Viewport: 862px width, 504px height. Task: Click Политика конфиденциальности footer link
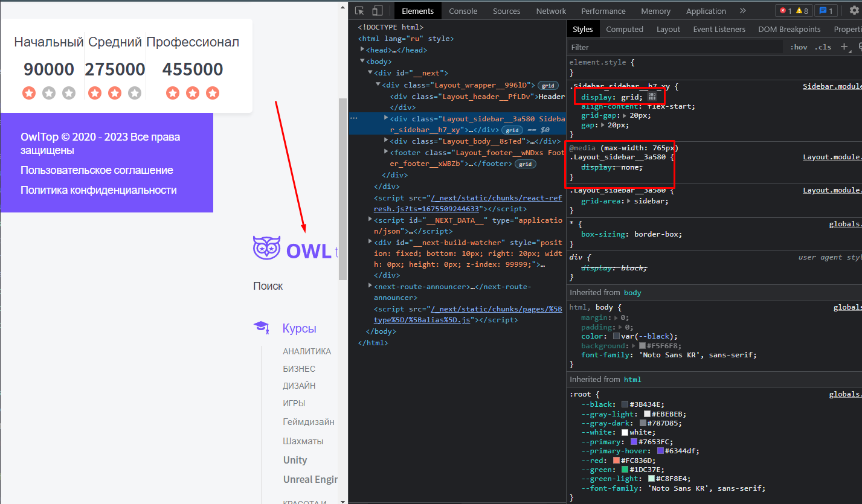98,190
